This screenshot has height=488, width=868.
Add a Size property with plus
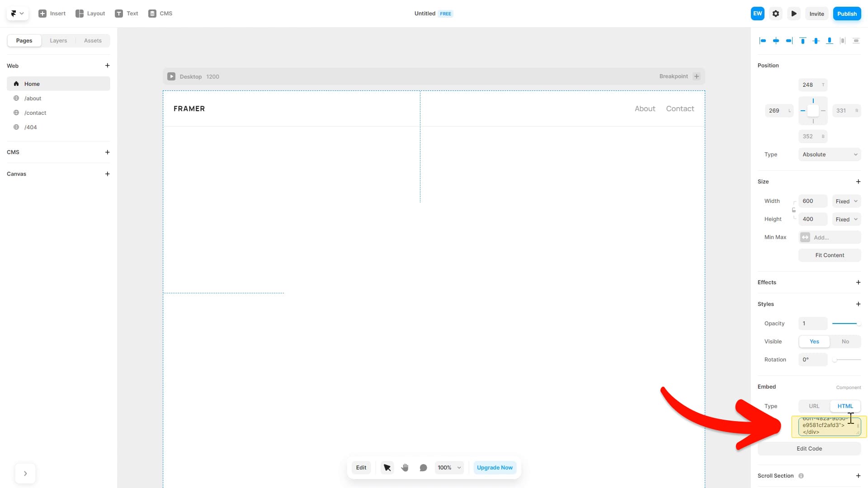858,182
